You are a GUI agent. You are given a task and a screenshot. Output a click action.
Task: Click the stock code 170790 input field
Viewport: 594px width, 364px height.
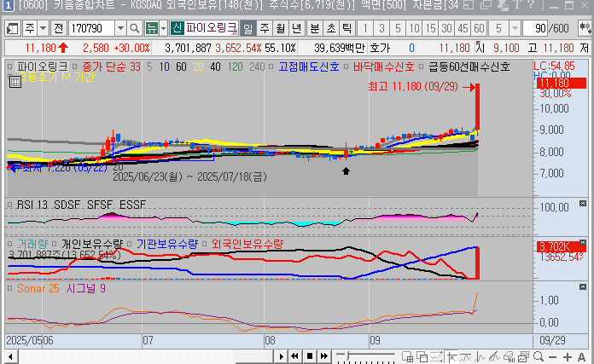click(91, 28)
